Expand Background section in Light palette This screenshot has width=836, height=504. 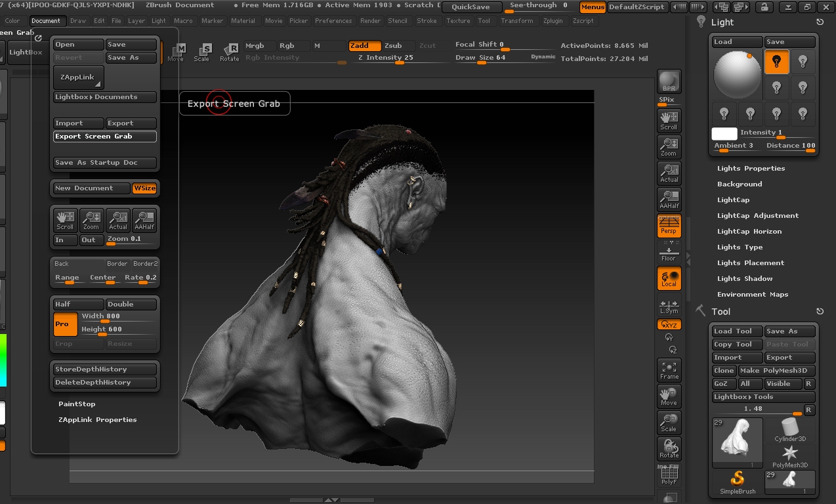click(740, 184)
